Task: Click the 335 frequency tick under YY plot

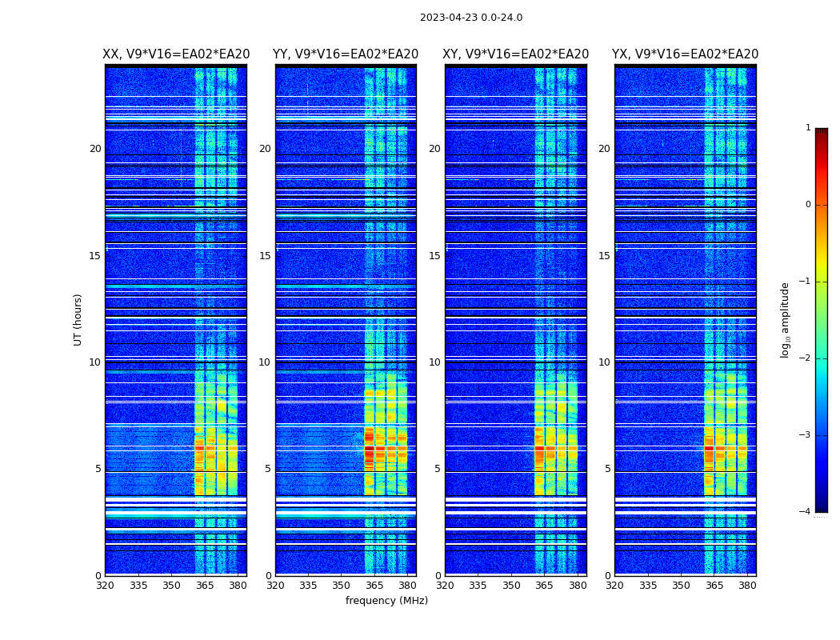Action: [x=308, y=585]
